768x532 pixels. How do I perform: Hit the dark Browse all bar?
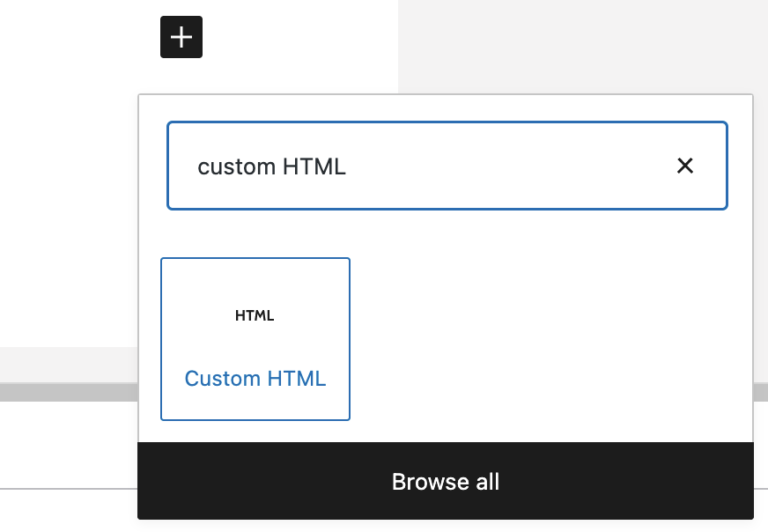tap(445, 481)
